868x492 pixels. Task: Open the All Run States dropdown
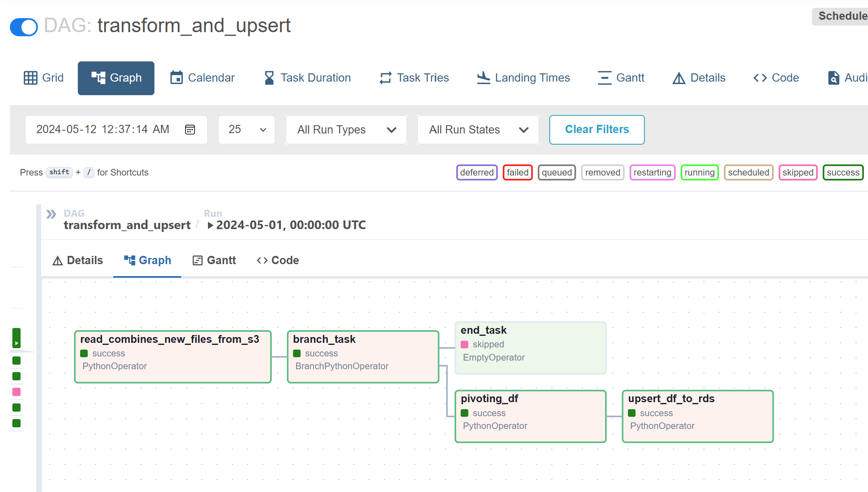tap(478, 129)
